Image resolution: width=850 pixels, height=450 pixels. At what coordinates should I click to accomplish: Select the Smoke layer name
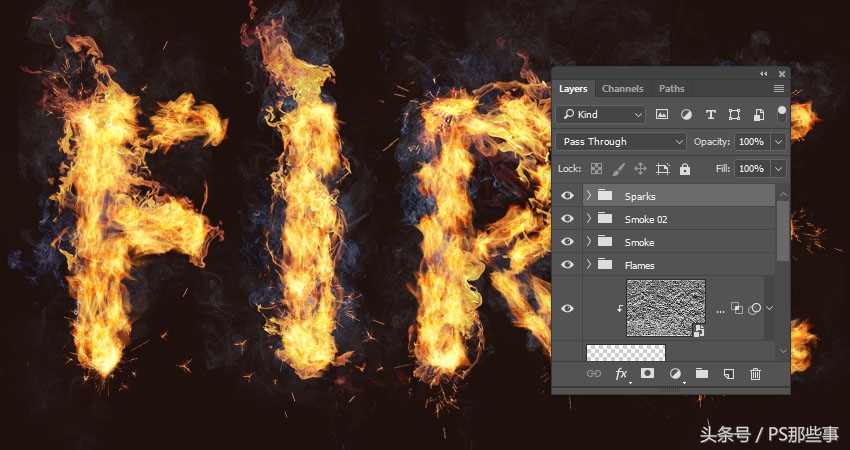click(x=639, y=242)
